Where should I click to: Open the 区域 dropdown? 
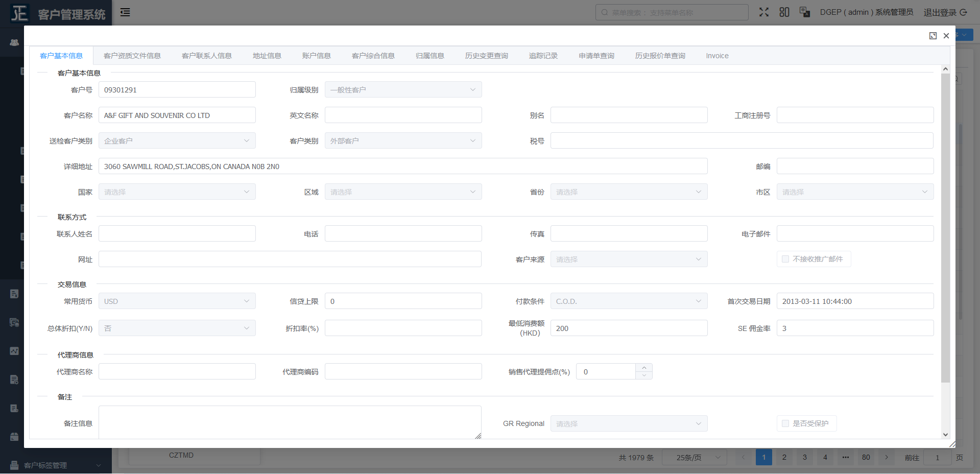(403, 192)
